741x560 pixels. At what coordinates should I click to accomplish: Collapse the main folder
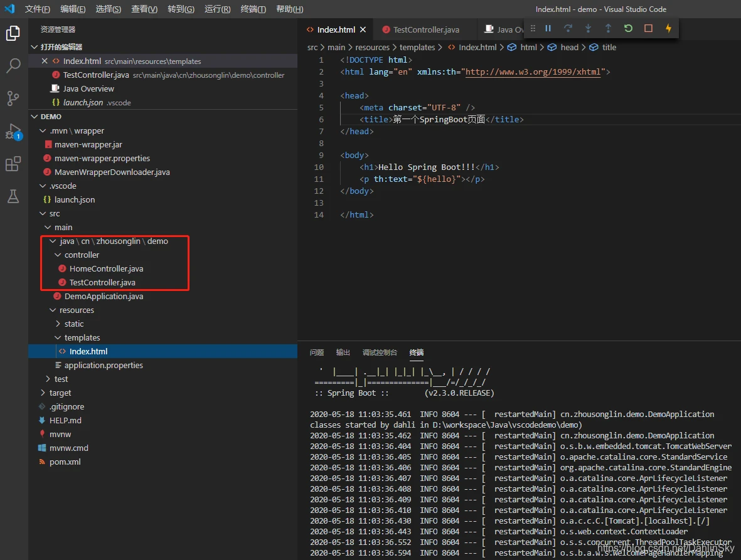pyautogui.click(x=48, y=227)
